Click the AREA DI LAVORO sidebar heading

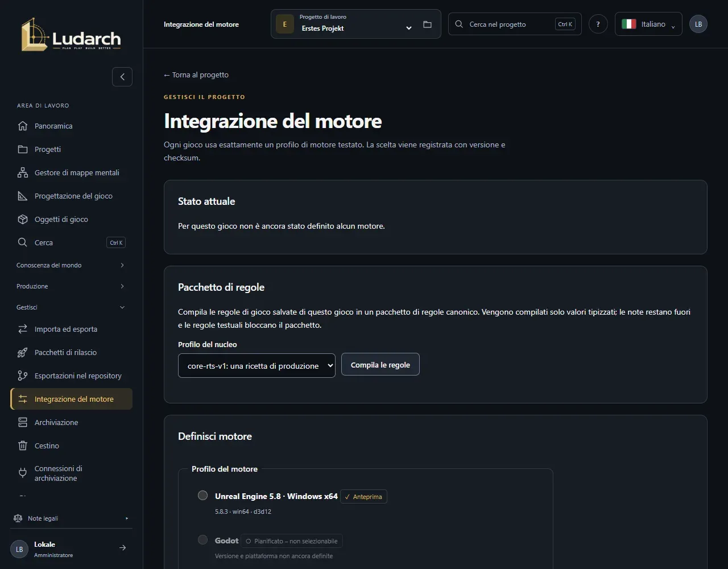pos(43,106)
